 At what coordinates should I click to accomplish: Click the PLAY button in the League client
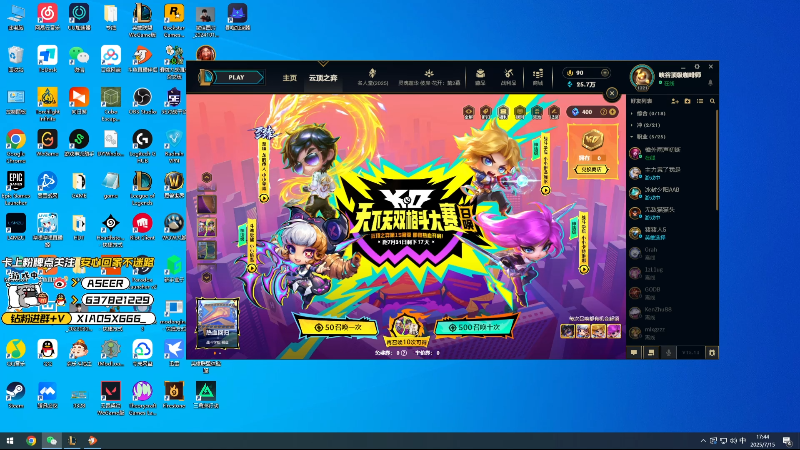[x=237, y=78]
